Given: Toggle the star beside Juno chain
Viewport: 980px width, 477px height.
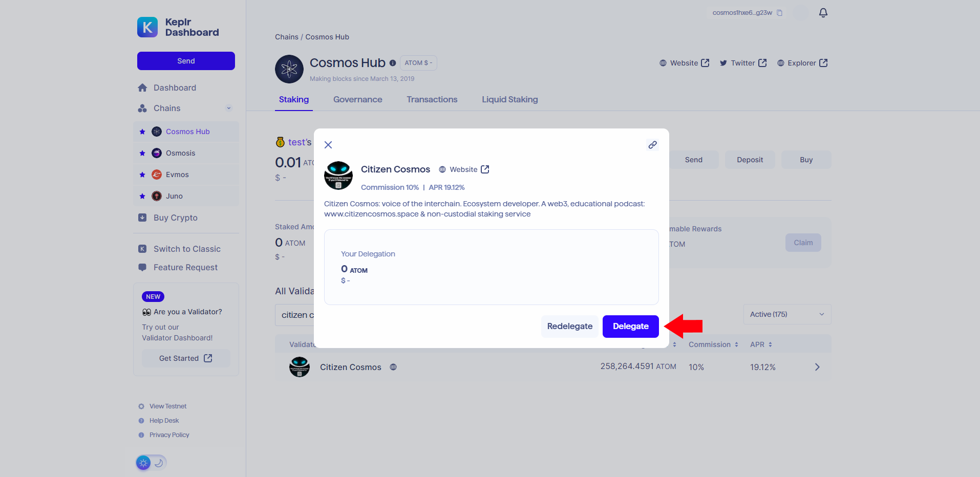Looking at the screenshot, I should pyautogui.click(x=142, y=196).
